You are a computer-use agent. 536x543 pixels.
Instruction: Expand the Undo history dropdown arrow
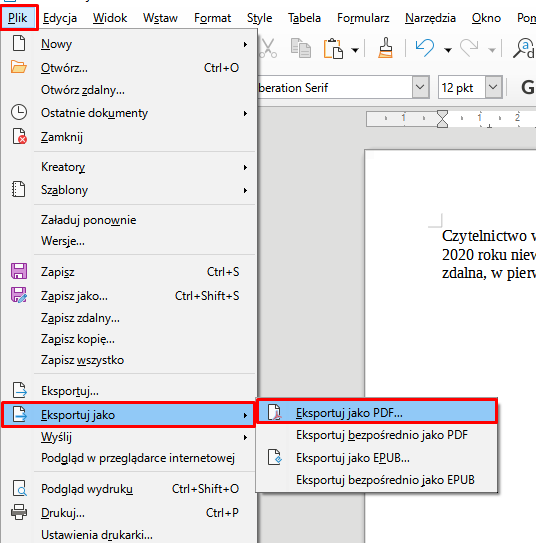[x=448, y=50]
